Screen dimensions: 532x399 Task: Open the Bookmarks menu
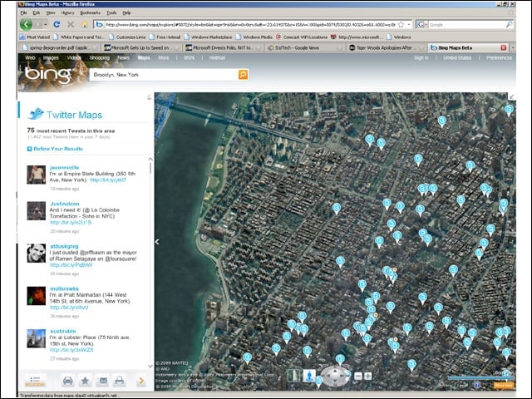click(91, 12)
